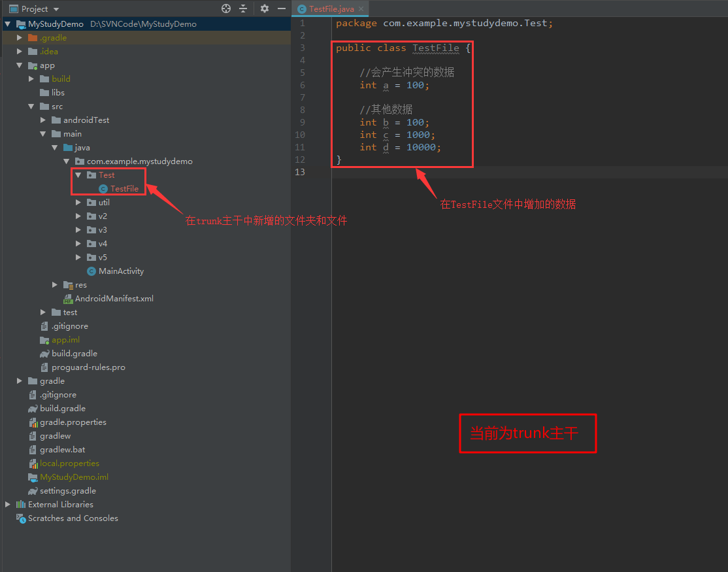Switch to the TestFile.java editor tab
The image size is (728, 572).
tap(331, 8)
